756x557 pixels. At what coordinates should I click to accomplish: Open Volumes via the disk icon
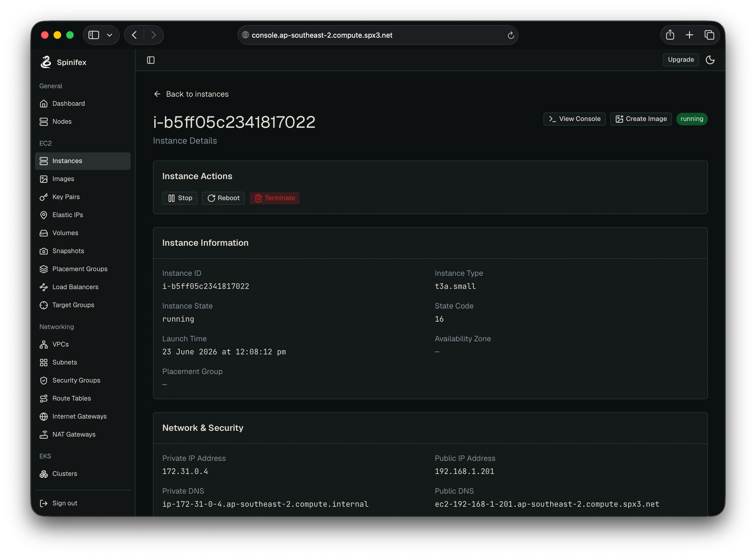[43, 233]
